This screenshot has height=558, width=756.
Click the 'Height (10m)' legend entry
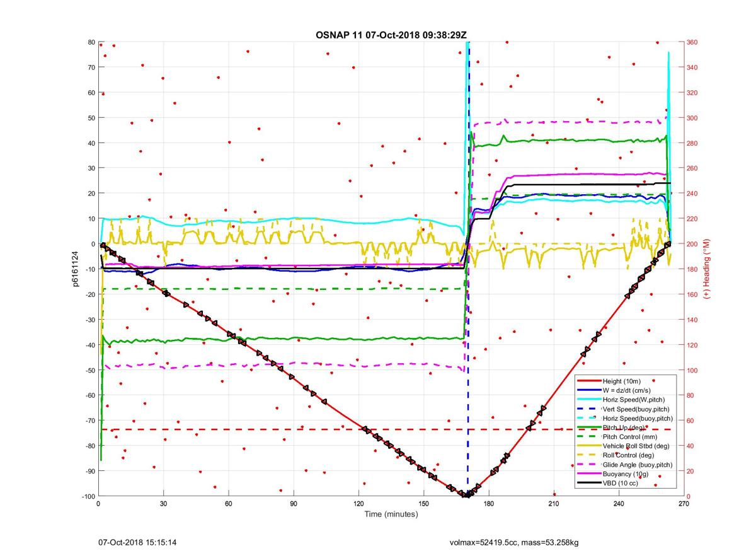(x=622, y=381)
